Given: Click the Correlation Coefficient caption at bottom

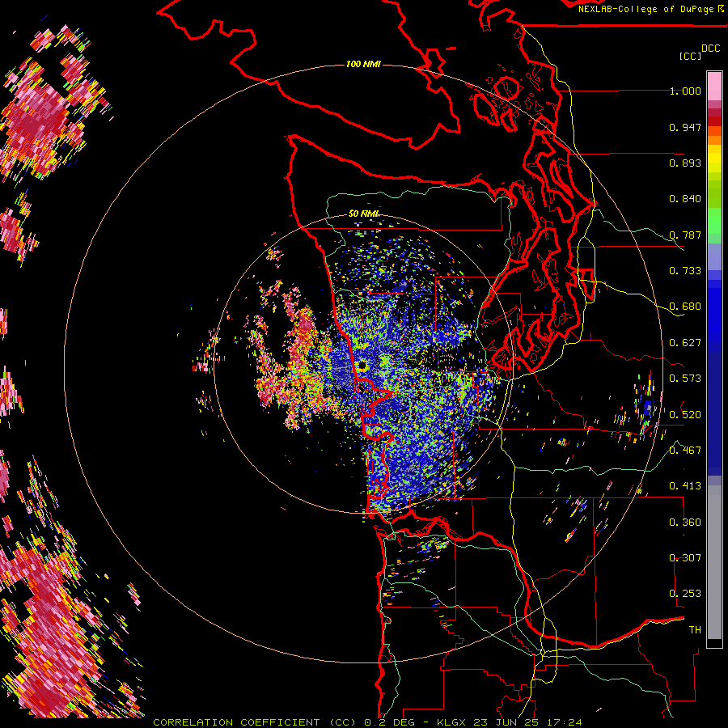Looking at the screenshot, I should 367,722.
